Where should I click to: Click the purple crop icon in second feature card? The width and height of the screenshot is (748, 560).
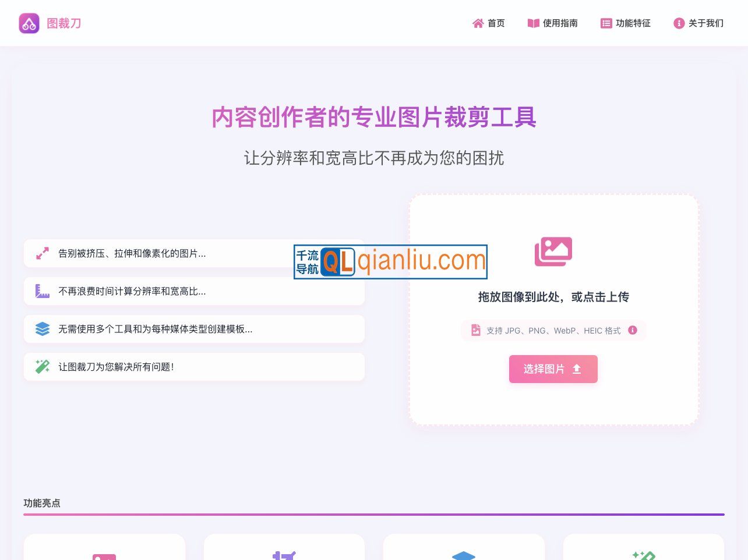point(284,557)
